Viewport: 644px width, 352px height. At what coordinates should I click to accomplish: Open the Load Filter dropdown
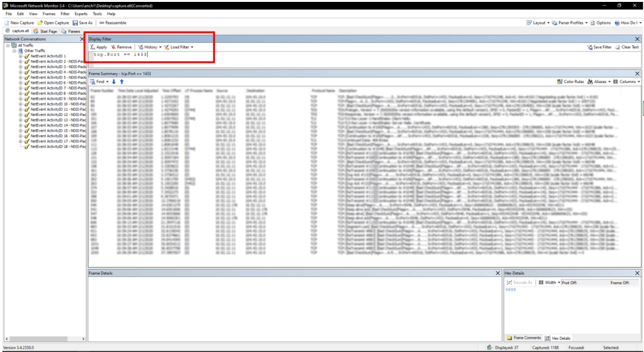click(x=179, y=47)
